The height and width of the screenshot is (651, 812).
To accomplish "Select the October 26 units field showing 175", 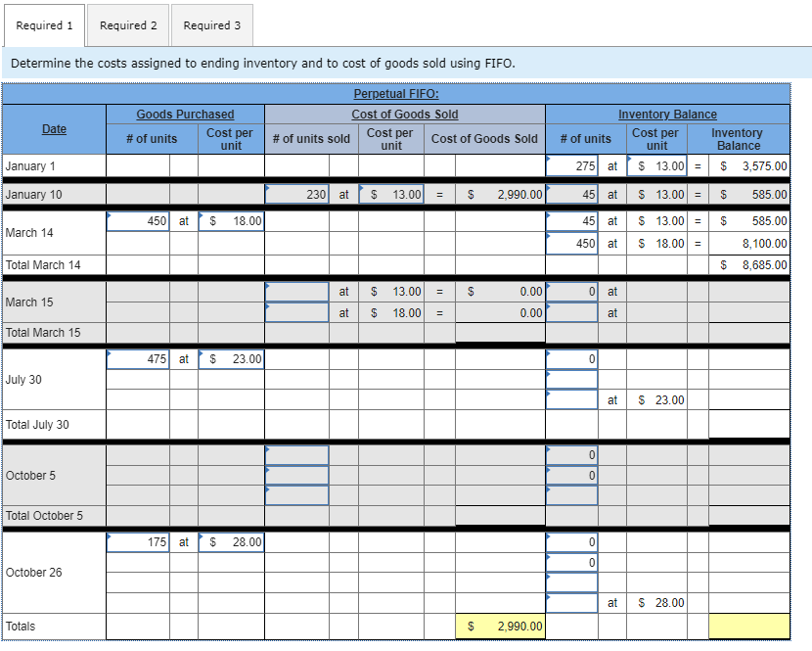I will click(x=136, y=541).
